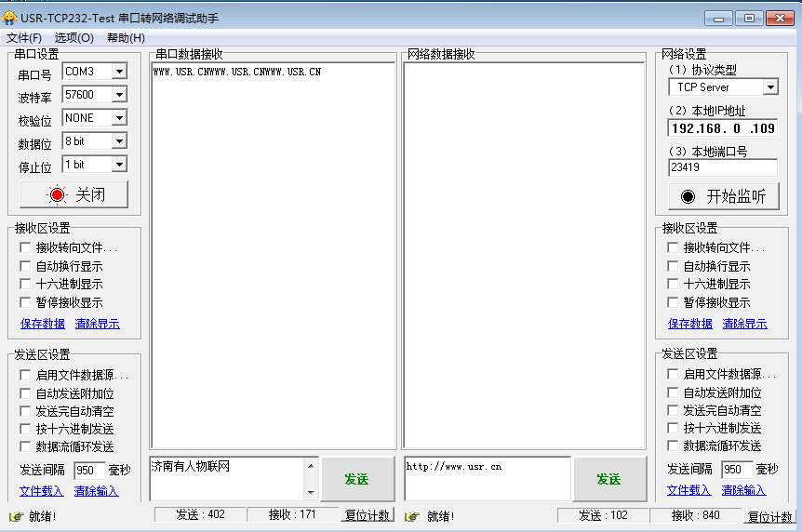The image size is (802, 532).
Task: Click the status icon beside right 就绪!
Action: pos(411,516)
